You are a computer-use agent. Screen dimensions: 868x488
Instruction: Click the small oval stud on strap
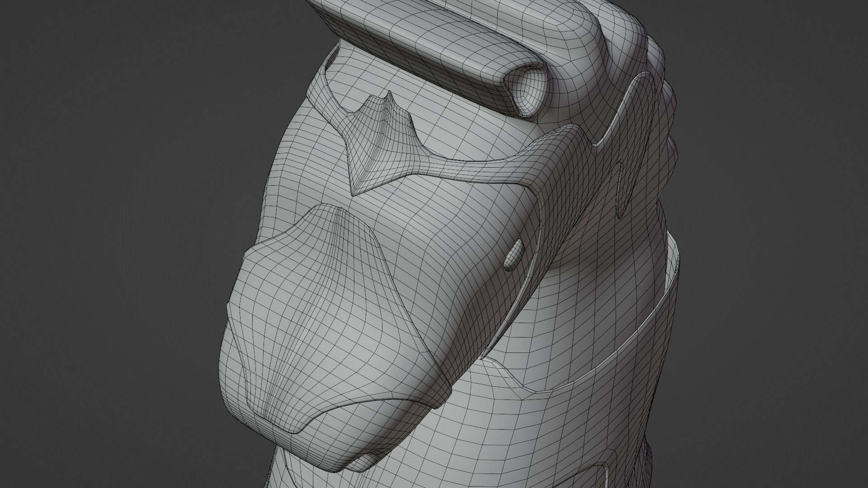click(513, 254)
